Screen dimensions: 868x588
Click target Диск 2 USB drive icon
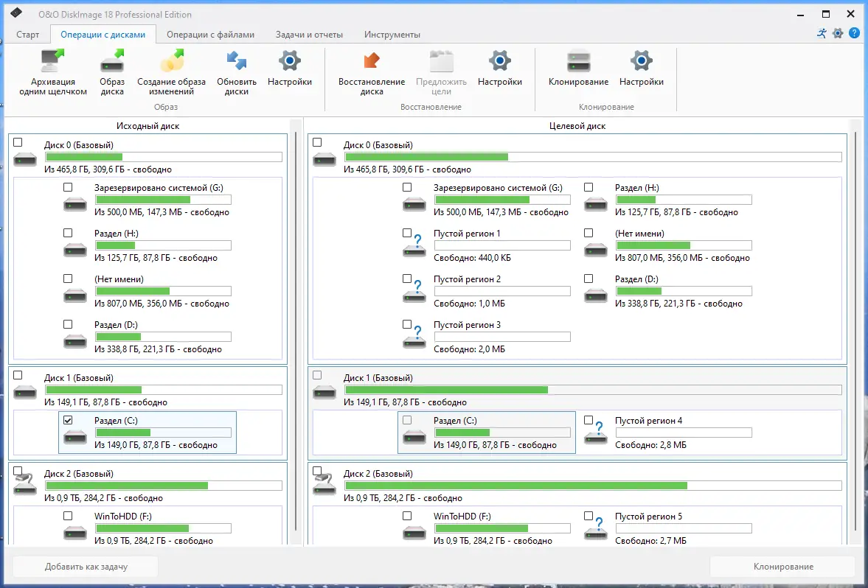point(324,485)
